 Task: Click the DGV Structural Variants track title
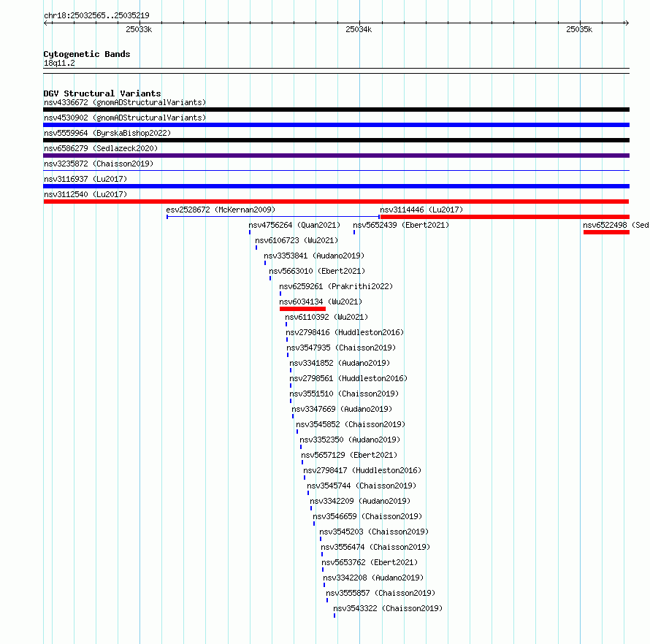pyautogui.click(x=102, y=93)
